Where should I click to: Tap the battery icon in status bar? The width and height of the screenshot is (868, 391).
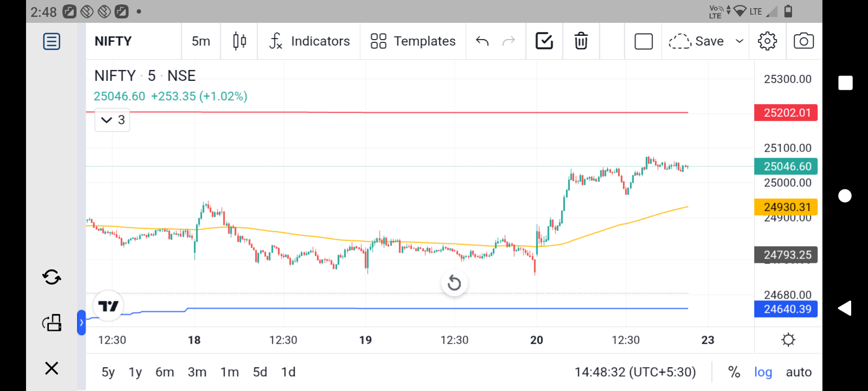[788, 11]
